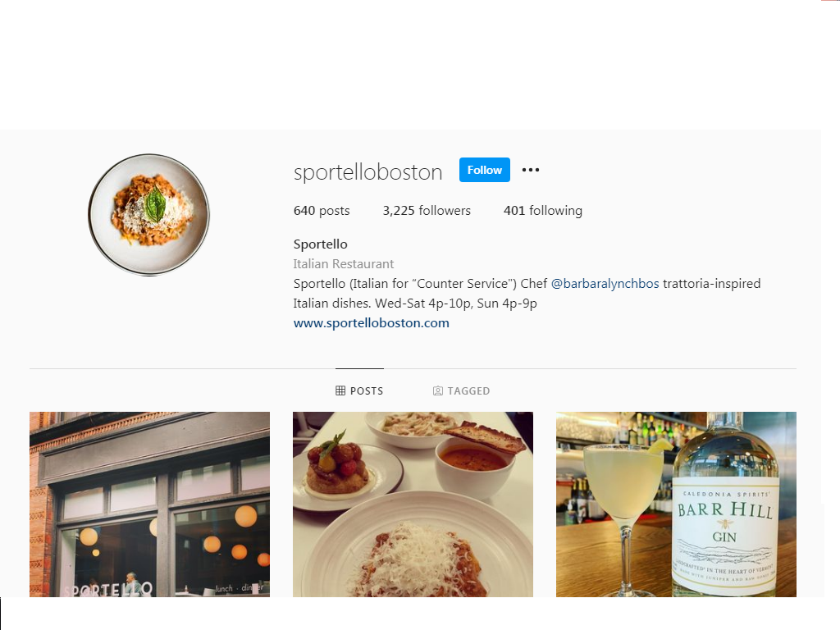
Task: Visit www.sportelloboston.com website link
Action: coord(372,323)
